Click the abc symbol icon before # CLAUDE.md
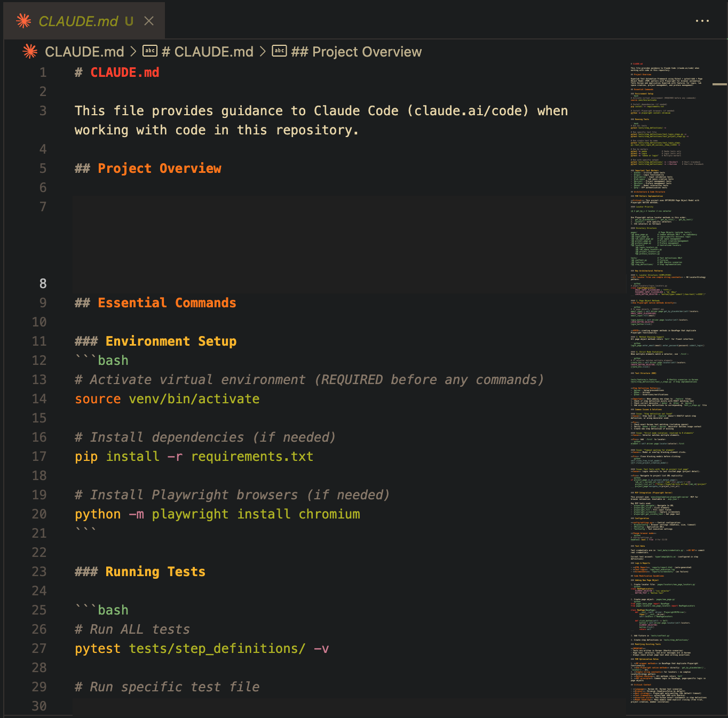The width and height of the screenshot is (728, 718). pos(150,51)
